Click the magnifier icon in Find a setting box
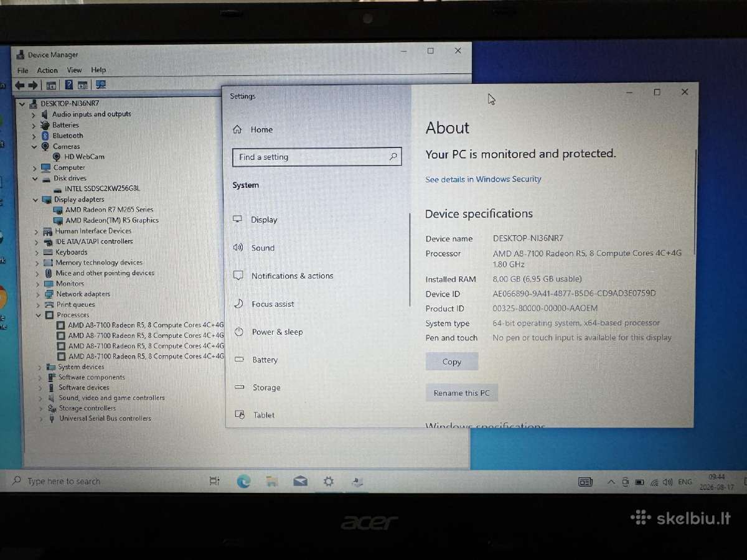The width and height of the screenshot is (747, 560). pyautogui.click(x=393, y=157)
